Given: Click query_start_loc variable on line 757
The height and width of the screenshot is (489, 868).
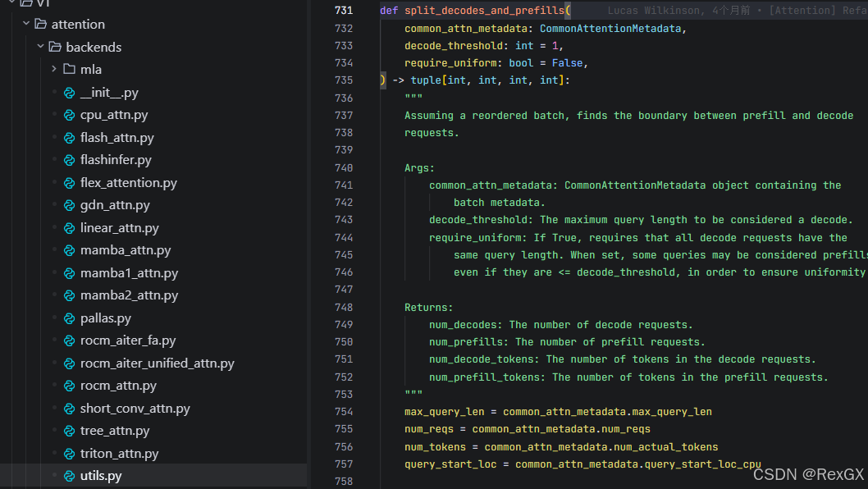Looking at the screenshot, I should click(x=450, y=464).
